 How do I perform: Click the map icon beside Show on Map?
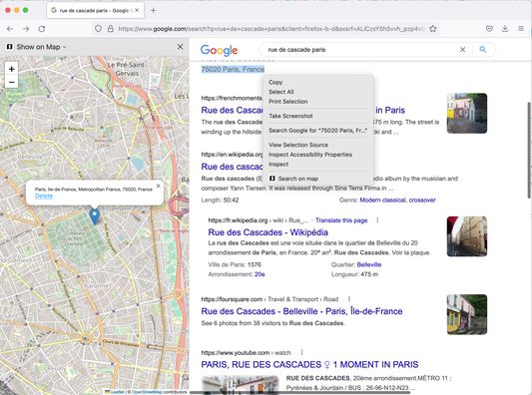coord(10,47)
